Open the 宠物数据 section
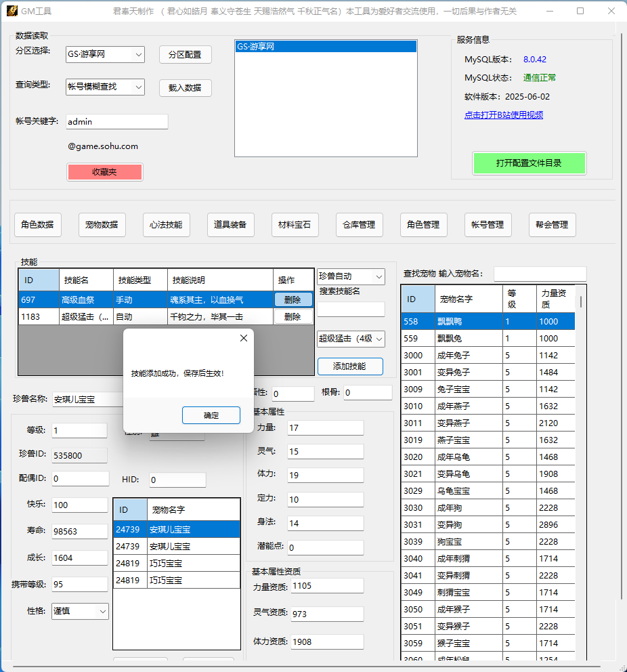 pos(102,225)
